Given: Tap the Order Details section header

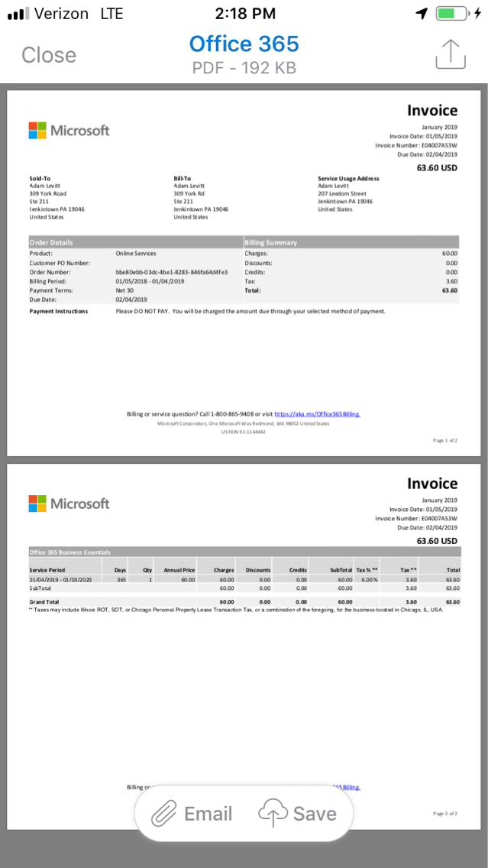Looking at the screenshot, I should point(51,242).
